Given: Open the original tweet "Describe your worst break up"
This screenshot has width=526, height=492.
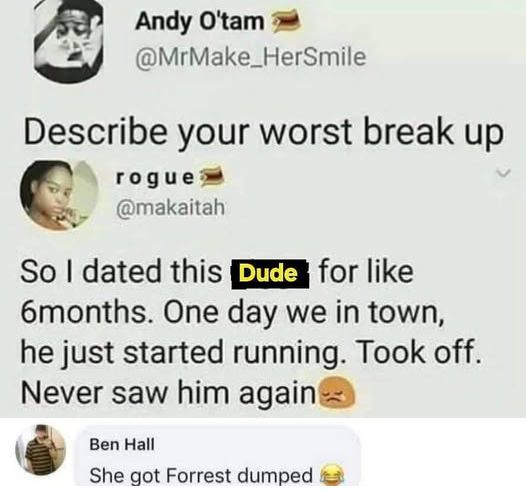Looking at the screenshot, I should pos(263,131).
